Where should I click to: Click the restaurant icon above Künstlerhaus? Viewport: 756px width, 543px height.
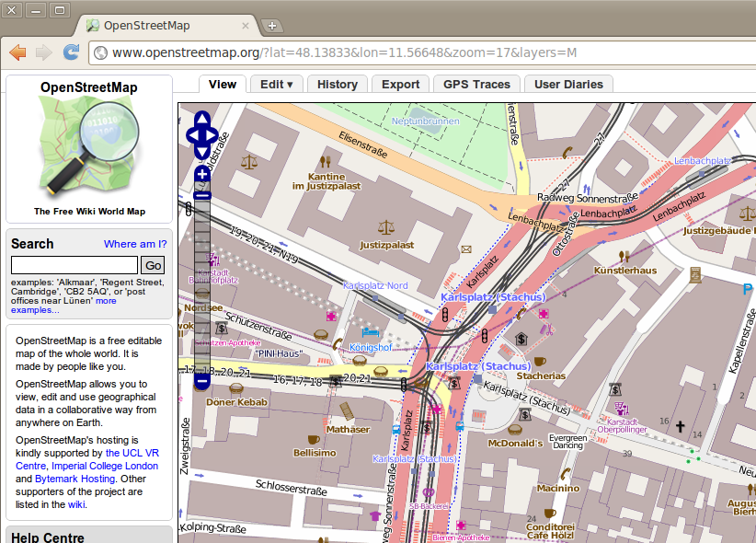click(x=624, y=255)
